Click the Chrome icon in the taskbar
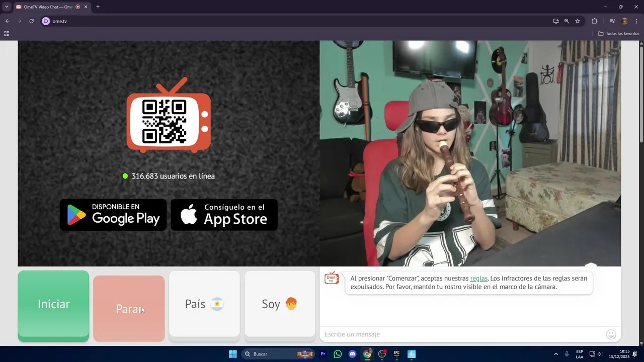This screenshot has height=362, width=644. point(367,354)
